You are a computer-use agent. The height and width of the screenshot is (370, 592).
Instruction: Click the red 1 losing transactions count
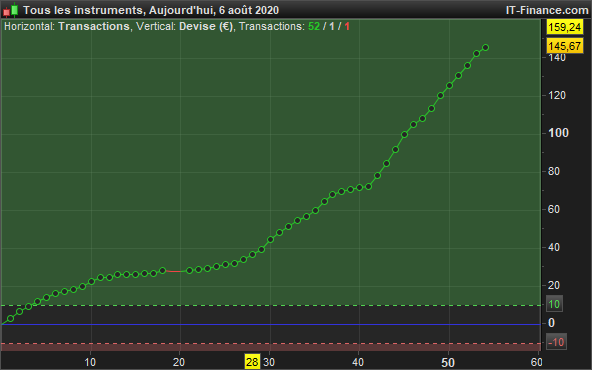[x=347, y=26]
